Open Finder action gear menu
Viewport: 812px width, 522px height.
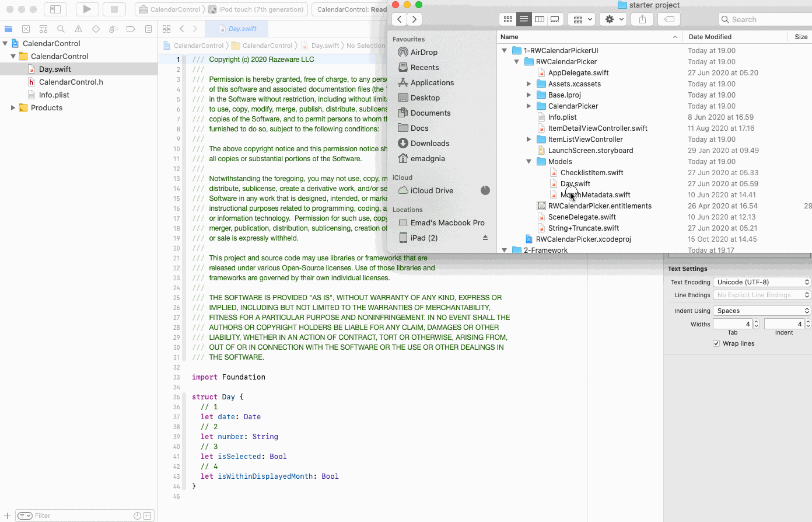tap(614, 19)
